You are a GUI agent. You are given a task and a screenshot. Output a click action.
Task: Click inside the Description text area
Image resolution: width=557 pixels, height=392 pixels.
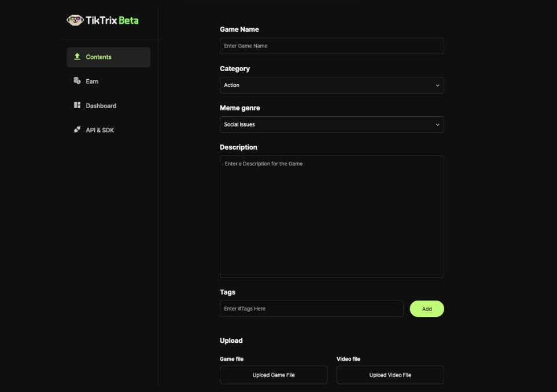click(331, 216)
